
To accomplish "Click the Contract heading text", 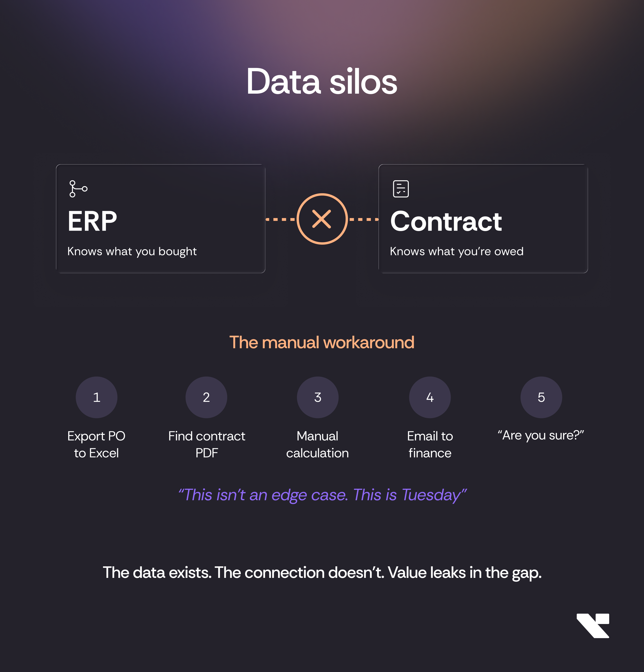I will click(446, 221).
